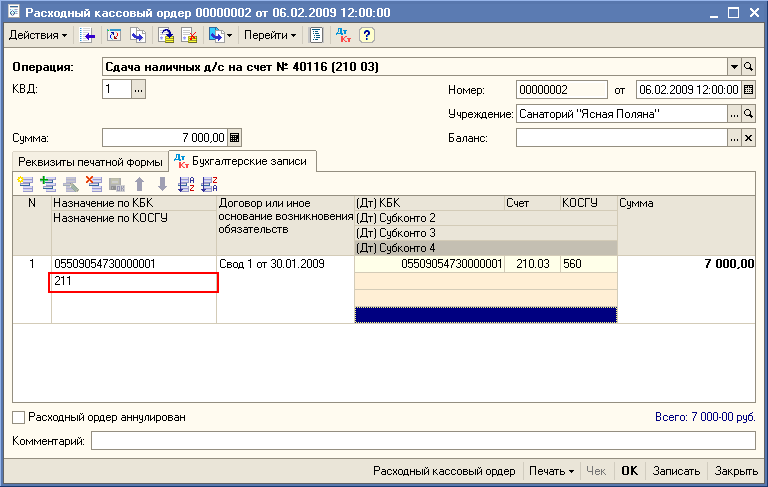The height and width of the screenshot is (487, 768).
Task: Select the highlighted blue Субконто 4 cell
Action: tap(485, 315)
